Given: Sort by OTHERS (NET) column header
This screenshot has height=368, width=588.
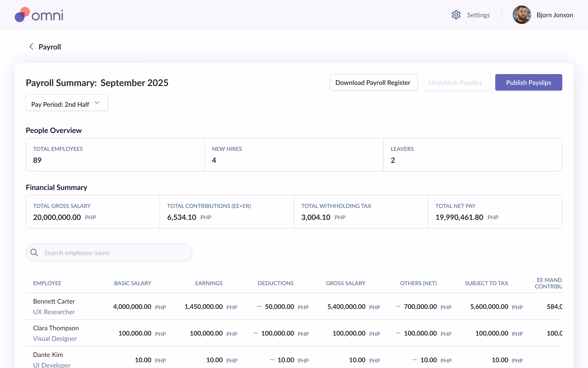Looking at the screenshot, I should (418, 283).
